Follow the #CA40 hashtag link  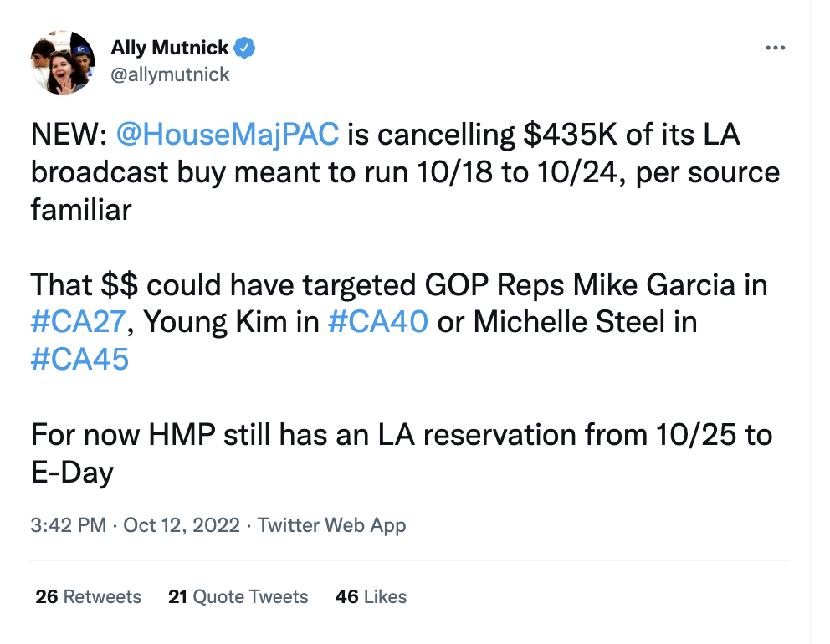pyautogui.click(x=378, y=322)
